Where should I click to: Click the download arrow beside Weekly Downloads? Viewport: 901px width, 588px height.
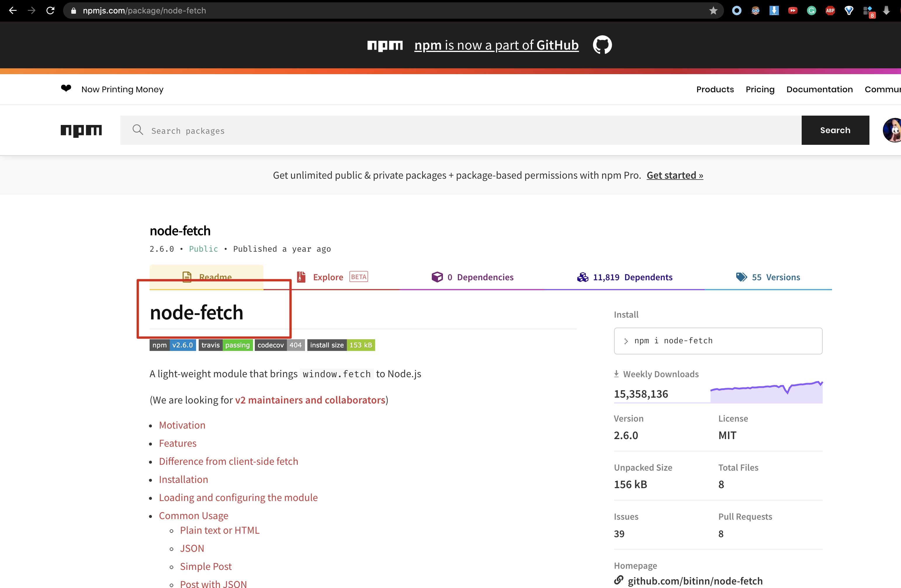point(616,374)
